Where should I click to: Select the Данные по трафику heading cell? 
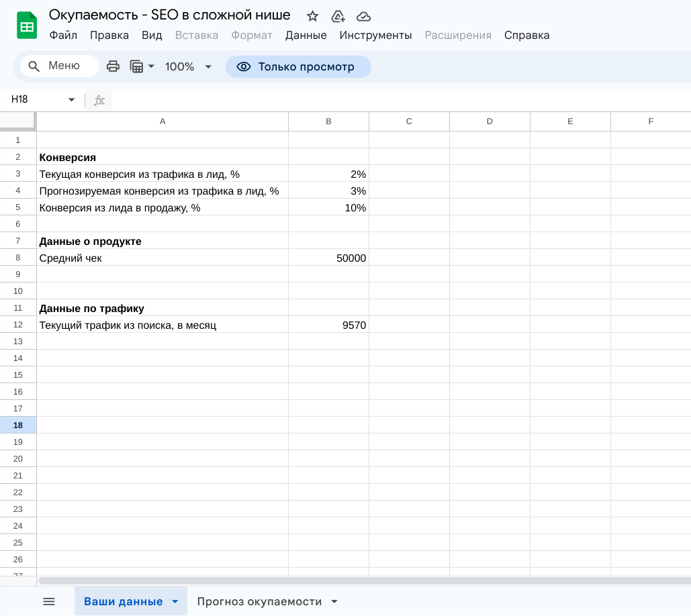163,308
